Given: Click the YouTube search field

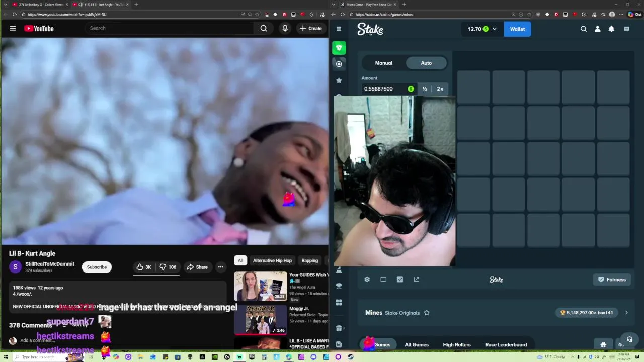Looking at the screenshot, I should pyautogui.click(x=170, y=28).
